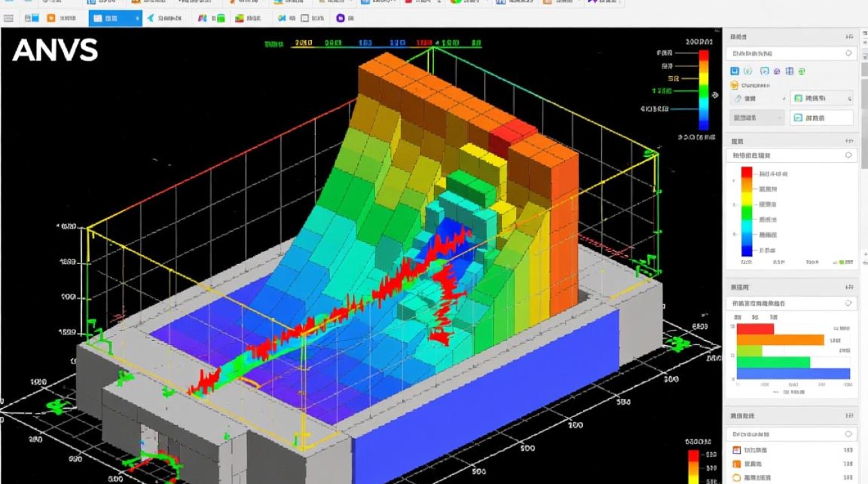868x484 pixels.
Task: Click the orange-green block icon in second toolbar
Action: [240, 18]
